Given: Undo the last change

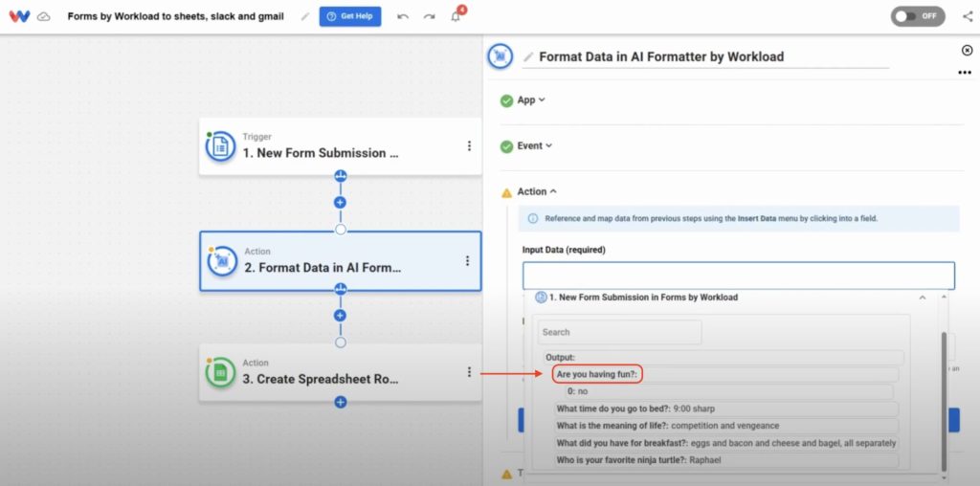Looking at the screenshot, I should [x=403, y=17].
